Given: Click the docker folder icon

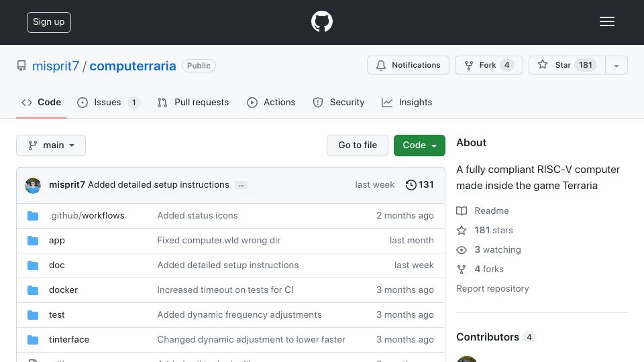Looking at the screenshot, I should (x=33, y=290).
